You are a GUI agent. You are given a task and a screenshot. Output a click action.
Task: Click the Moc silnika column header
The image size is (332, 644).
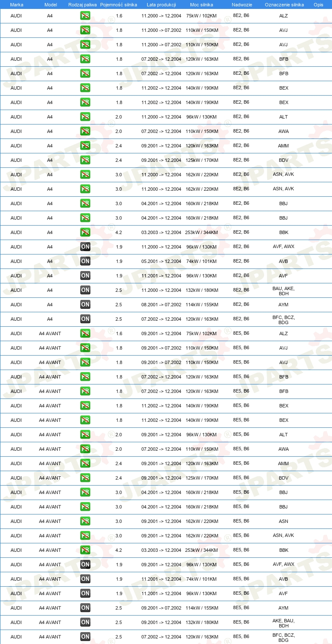click(x=202, y=5)
